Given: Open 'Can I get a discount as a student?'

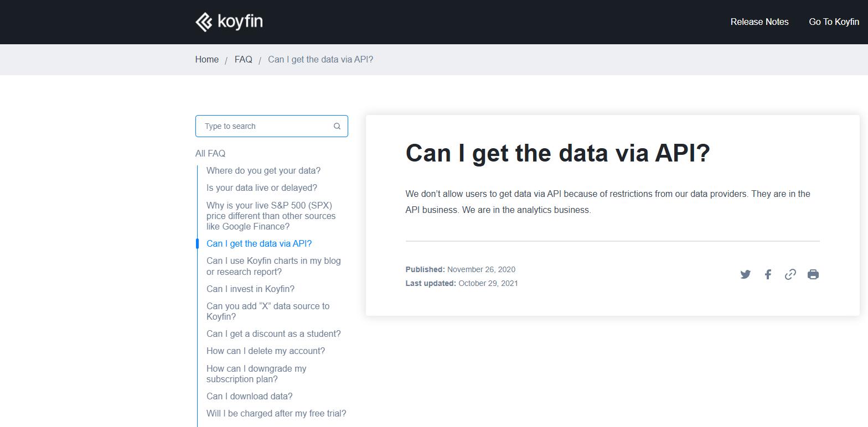Looking at the screenshot, I should coord(273,334).
